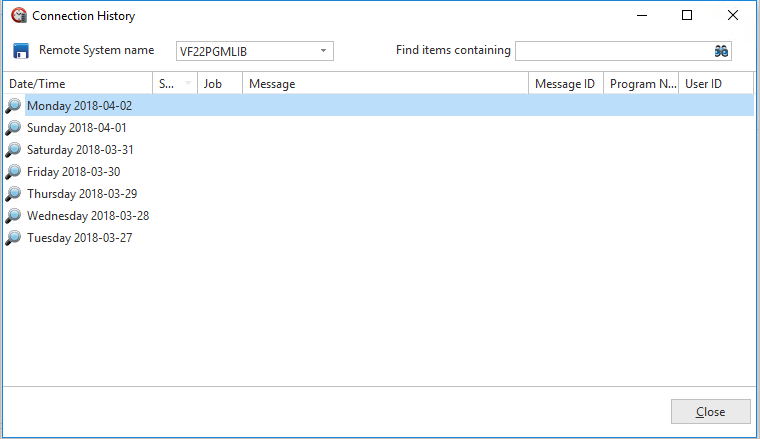Image resolution: width=760 pixels, height=439 pixels.
Task: Select the Sunday 2018-04-01 row
Action: (x=379, y=127)
